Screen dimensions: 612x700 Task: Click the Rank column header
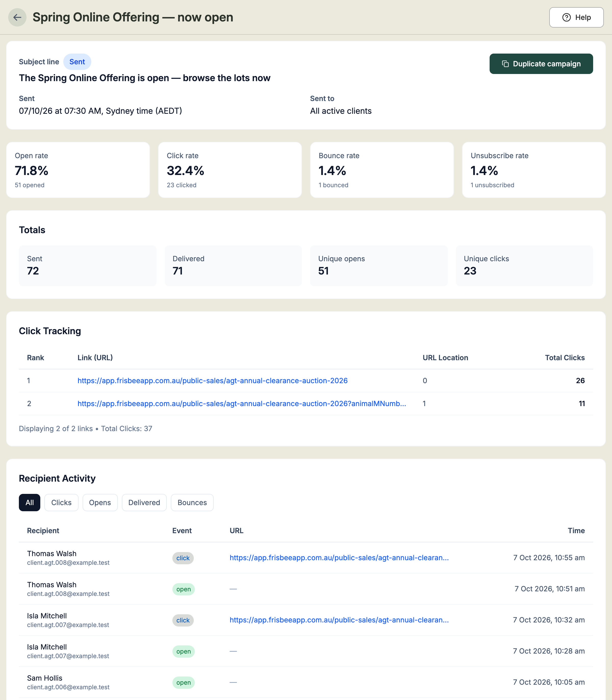click(35, 358)
